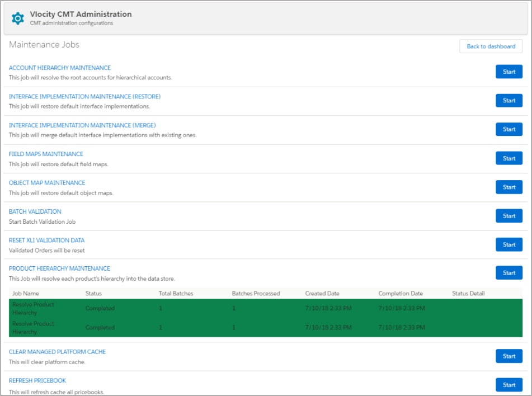Open FIELD MAPS MAINTENANCE link
This screenshot has width=532, height=396.
click(46, 154)
